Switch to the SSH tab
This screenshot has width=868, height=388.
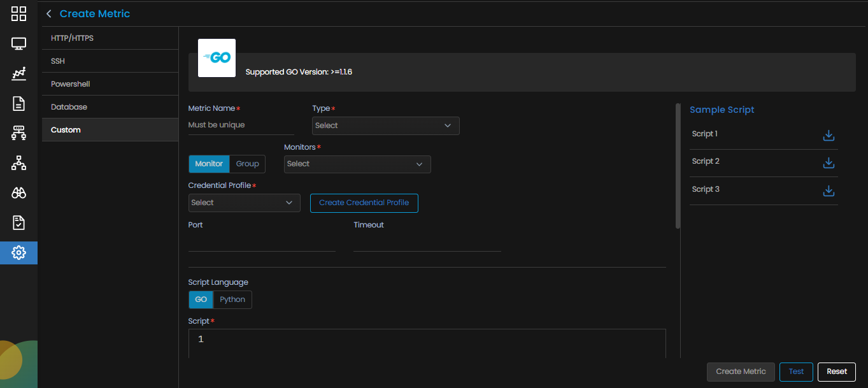[x=110, y=61]
